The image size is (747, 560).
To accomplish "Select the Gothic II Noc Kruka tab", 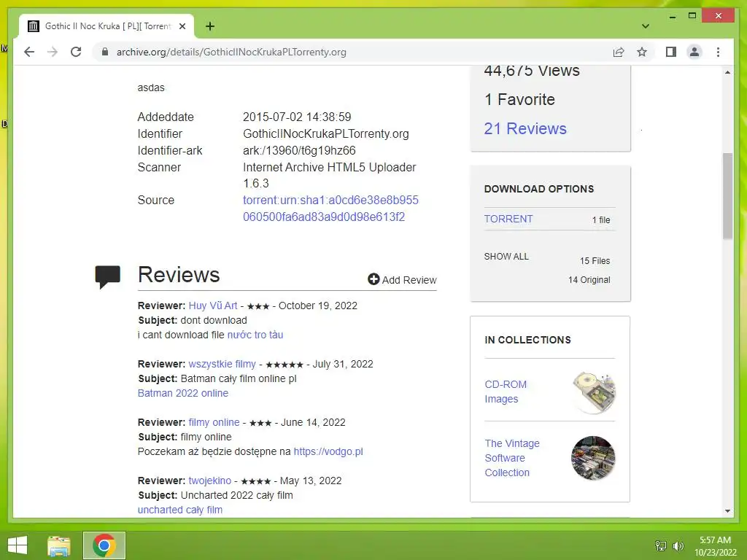I will pyautogui.click(x=107, y=26).
